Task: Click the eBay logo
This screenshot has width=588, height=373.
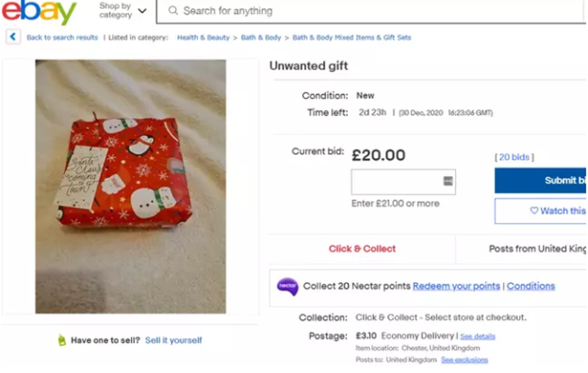Action: (39, 11)
